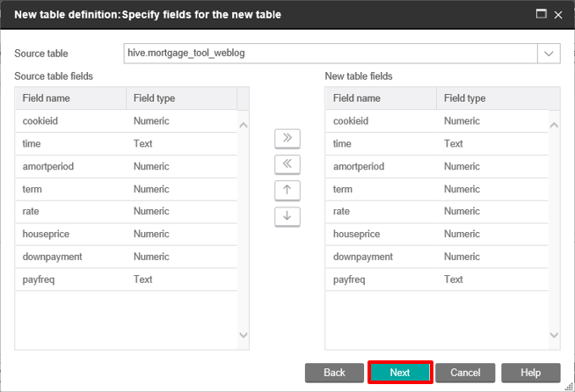
Task: Maximize the New table definition dialog
Action: coord(541,14)
